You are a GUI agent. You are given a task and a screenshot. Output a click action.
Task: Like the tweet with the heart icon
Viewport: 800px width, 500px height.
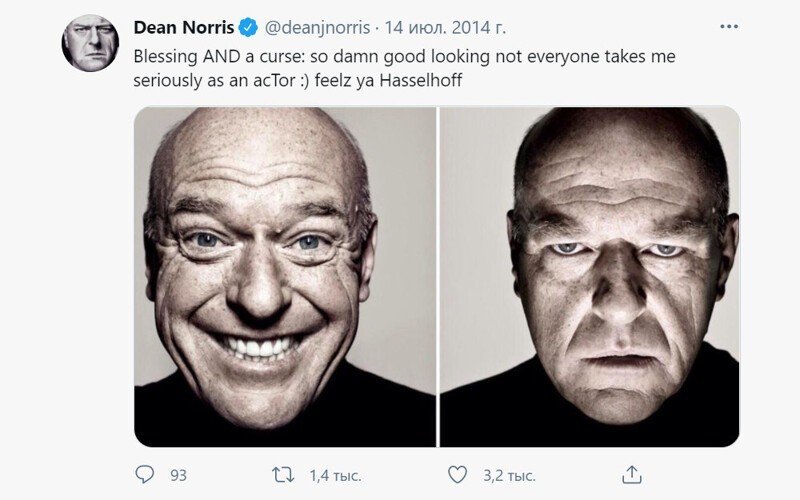pyautogui.click(x=457, y=474)
